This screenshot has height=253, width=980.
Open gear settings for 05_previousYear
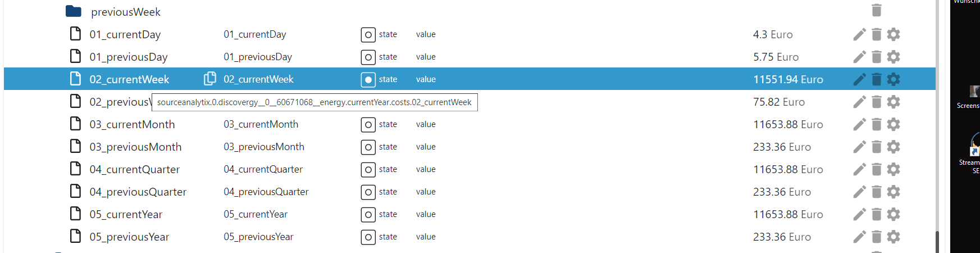coord(894,237)
